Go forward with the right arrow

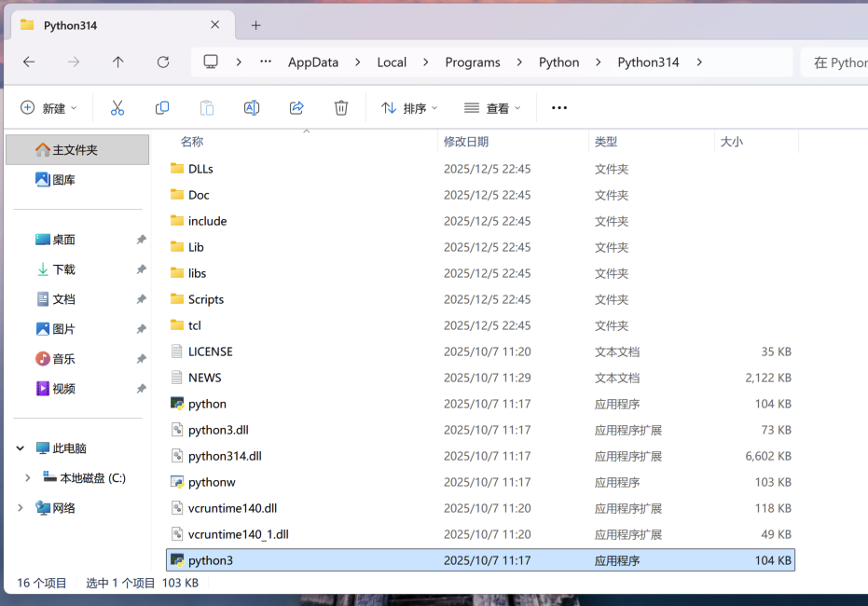tap(74, 62)
